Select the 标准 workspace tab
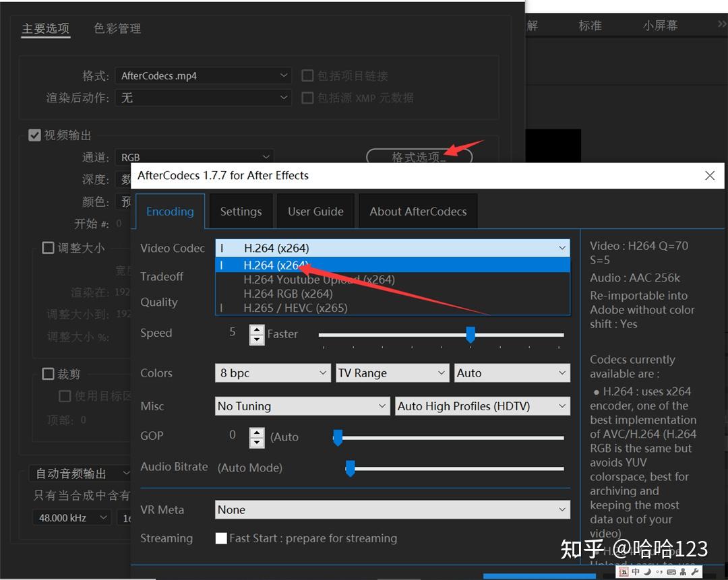The width and height of the screenshot is (728, 580). point(590,25)
